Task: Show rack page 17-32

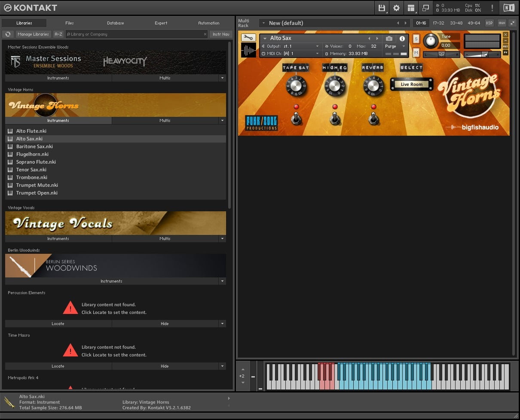Action: (438, 23)
